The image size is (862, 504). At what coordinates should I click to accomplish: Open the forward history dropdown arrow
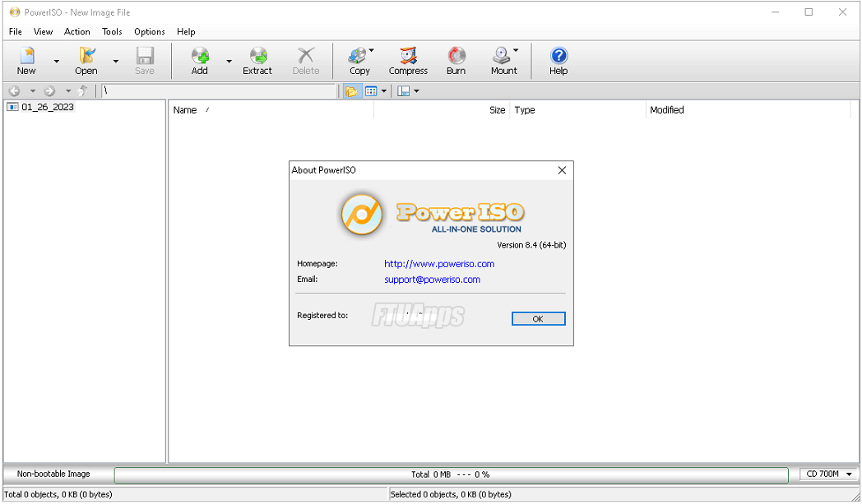pyautogui.click(x=68, y=91)
